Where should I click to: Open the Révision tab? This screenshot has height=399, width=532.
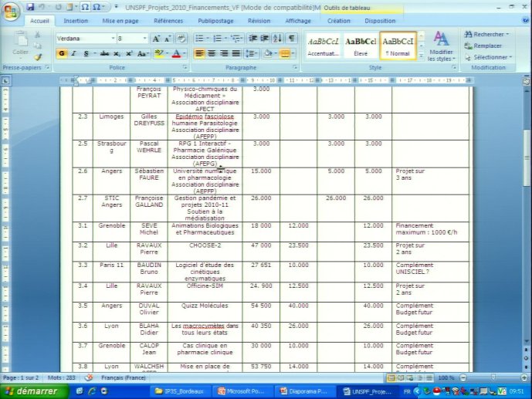point(259,21)
